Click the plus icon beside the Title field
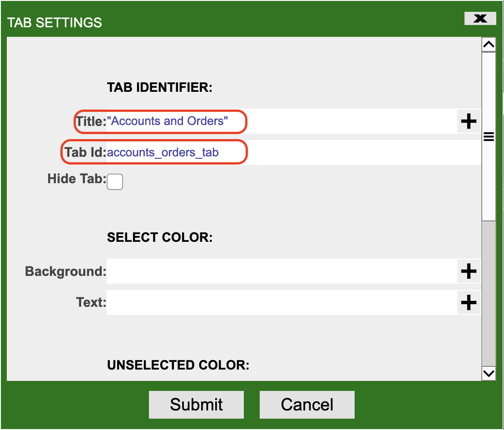This screenshot has width=504, height=430. (469, 121)
